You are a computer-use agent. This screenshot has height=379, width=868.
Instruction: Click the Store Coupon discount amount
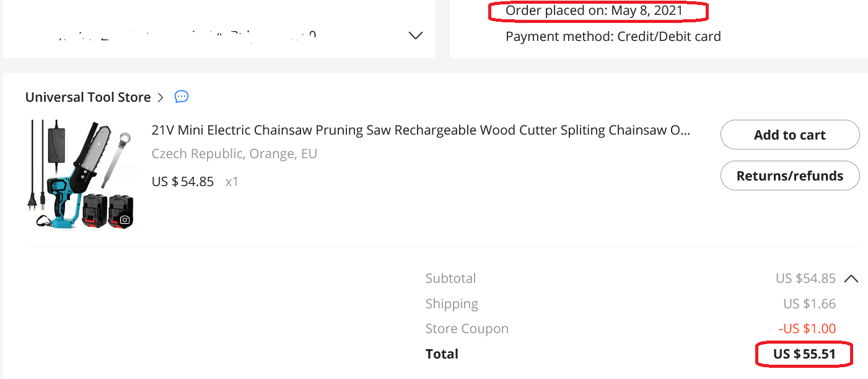coord(807,329)
